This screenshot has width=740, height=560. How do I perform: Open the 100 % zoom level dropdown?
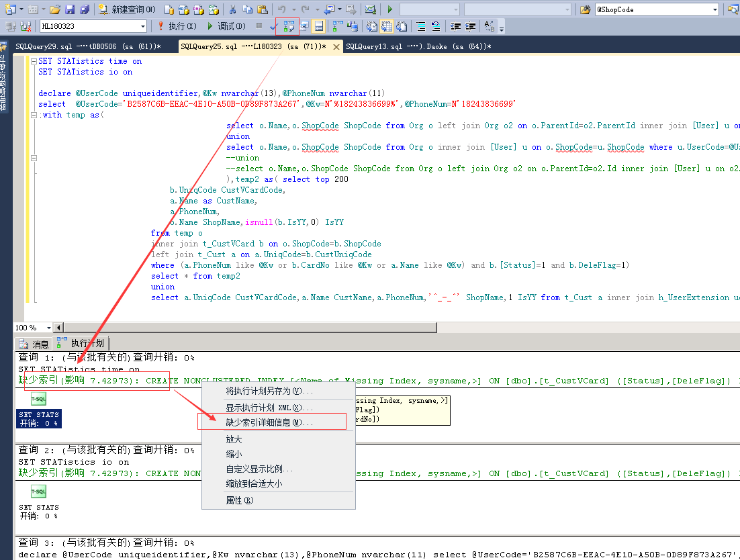[48, 328]
